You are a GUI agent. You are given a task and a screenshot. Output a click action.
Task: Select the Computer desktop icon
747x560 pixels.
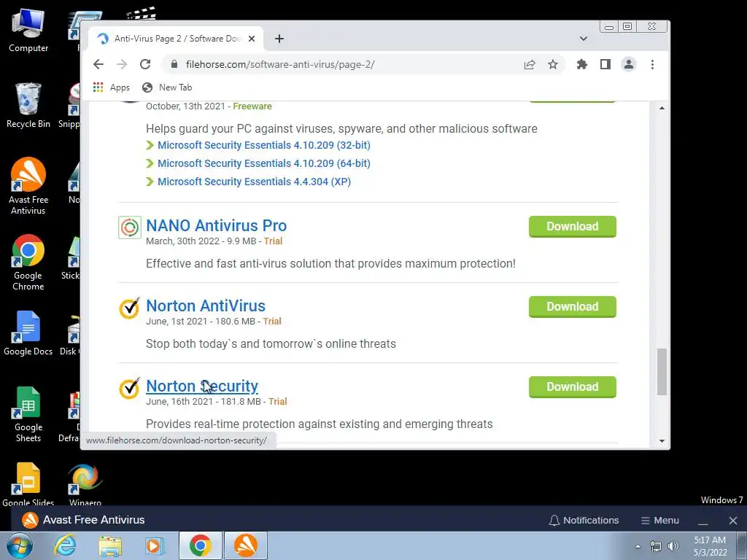point(28,31)
